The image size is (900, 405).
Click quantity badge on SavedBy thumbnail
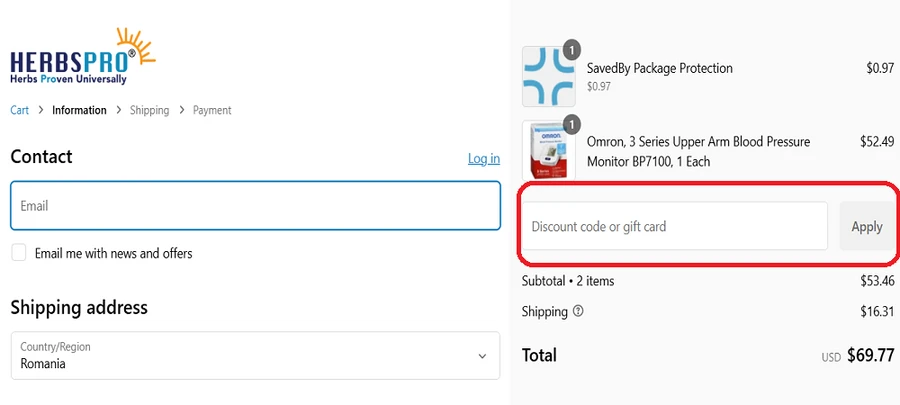click(571, 49)
